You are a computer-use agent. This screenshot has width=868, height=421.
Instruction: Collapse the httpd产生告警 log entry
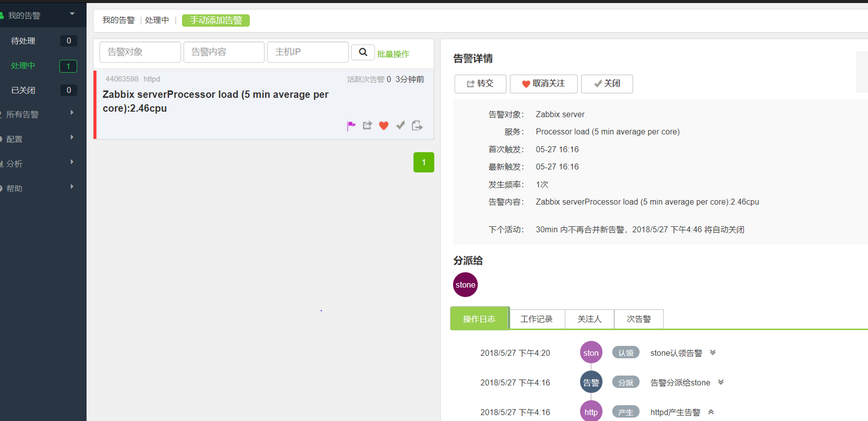tap(711, 412)
